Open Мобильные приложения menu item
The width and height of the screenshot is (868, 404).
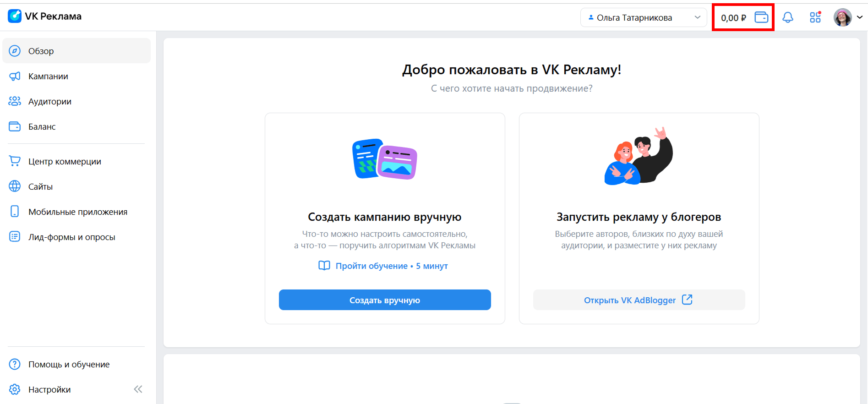point(76,212)
